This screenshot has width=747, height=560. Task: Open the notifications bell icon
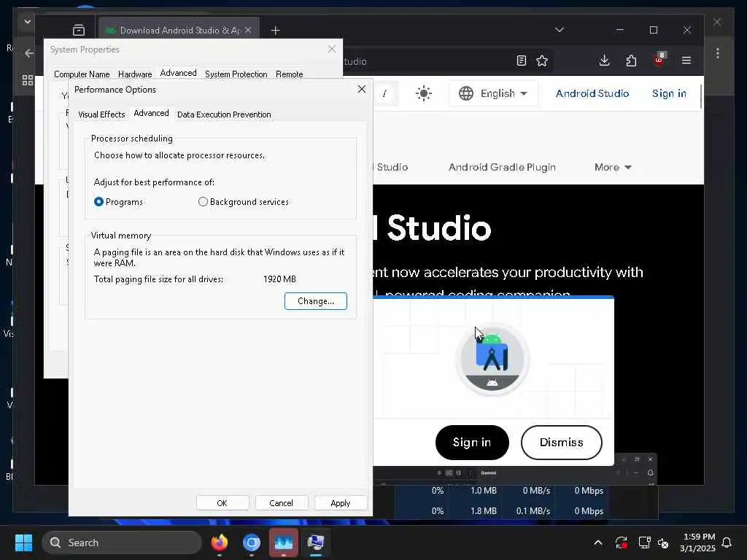[x=727, y=542]
